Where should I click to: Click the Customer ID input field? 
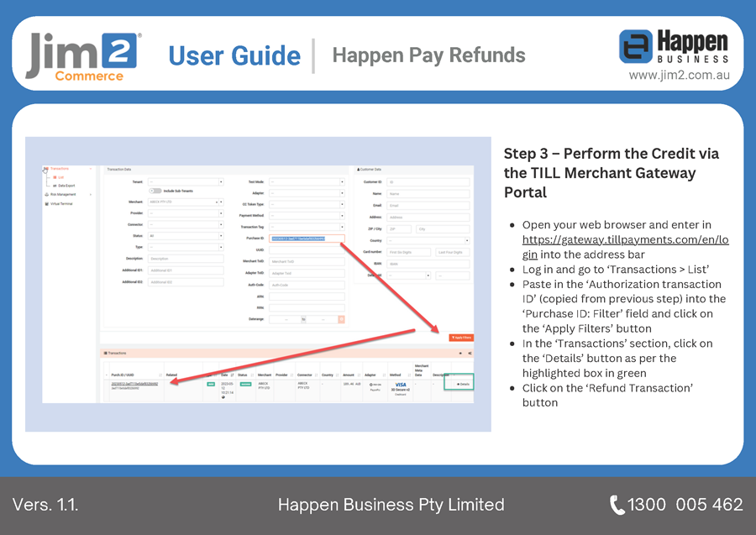(x=428, y=182)
